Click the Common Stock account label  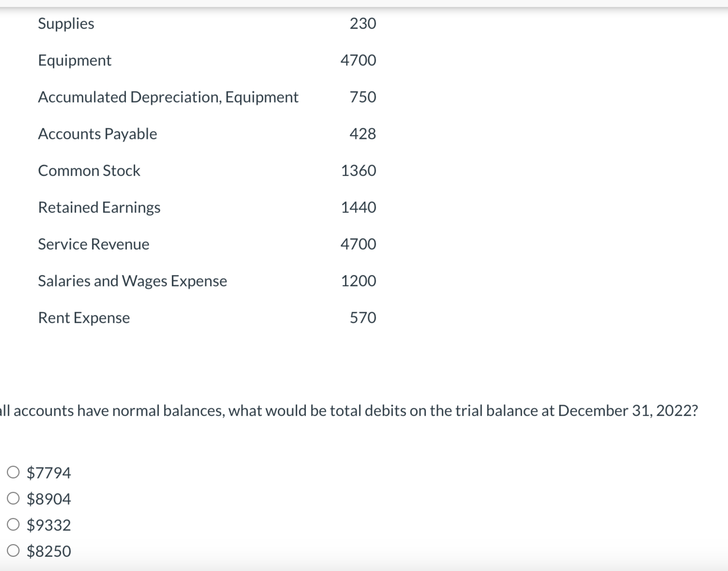pyautogui.click(x=89, y=171)
